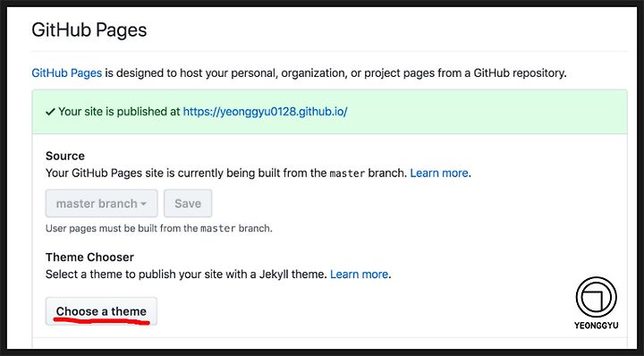This screenshot has height=356, width=644.
Task: Click the caret arrow beside master branch
Action: 143,204
